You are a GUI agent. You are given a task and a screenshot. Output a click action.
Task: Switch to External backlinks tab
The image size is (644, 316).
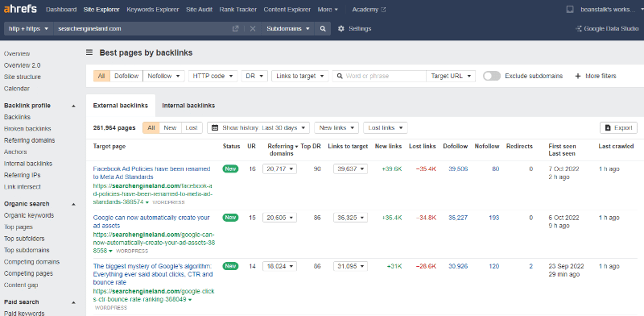click(x=120, y=106)
